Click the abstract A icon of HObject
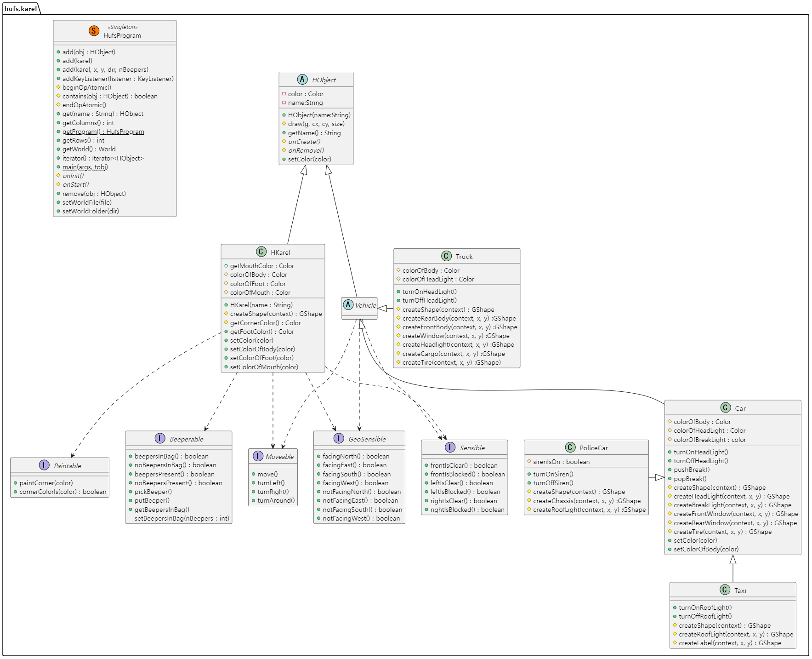Screen dimensions: 812x659 [x=302, y=79]
